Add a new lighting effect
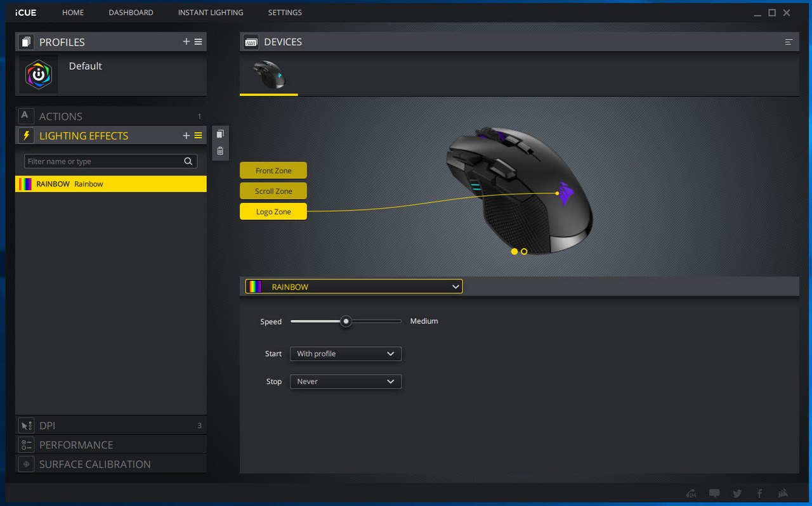Viewport: 812px width, 506px height. click(x=186, y=136)
